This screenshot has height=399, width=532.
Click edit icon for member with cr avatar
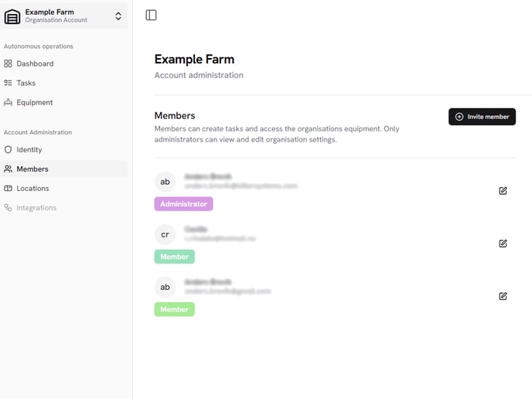point(503,243)
